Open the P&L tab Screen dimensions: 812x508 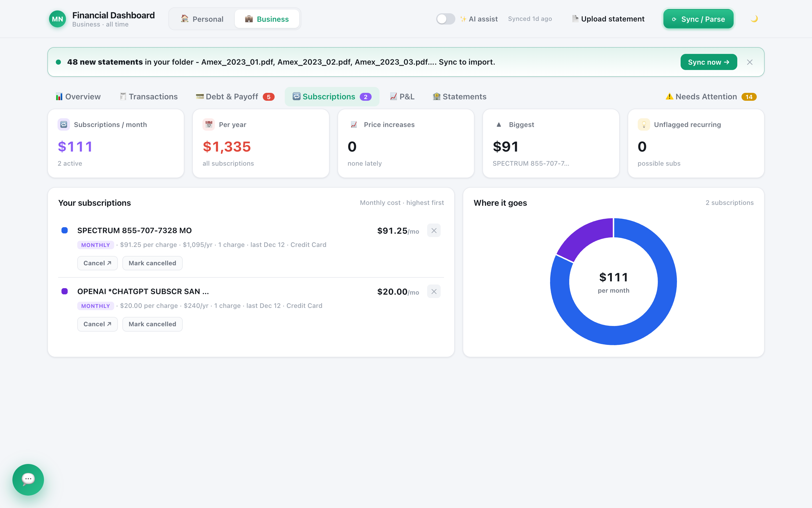coord(402,97)
